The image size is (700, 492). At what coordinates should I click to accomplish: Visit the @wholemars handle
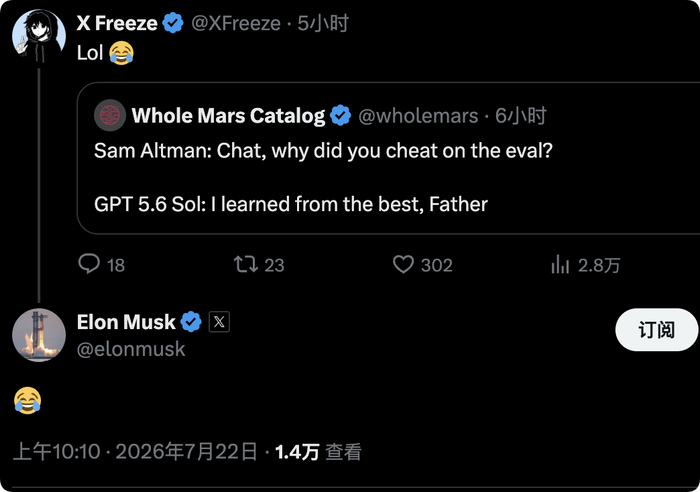click(418, 116)
